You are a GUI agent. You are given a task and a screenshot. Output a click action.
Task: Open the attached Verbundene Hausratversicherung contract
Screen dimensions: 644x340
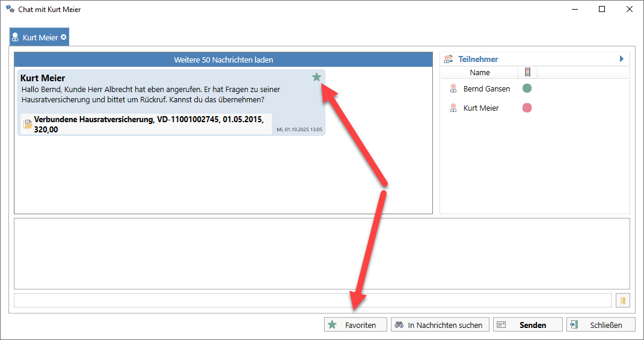(149, 124)
